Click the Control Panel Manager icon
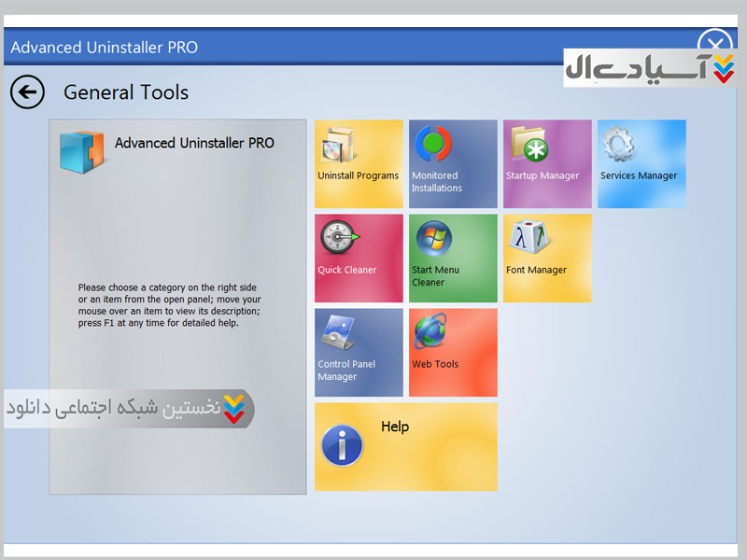The image size is (747, 560). point(338,333)
